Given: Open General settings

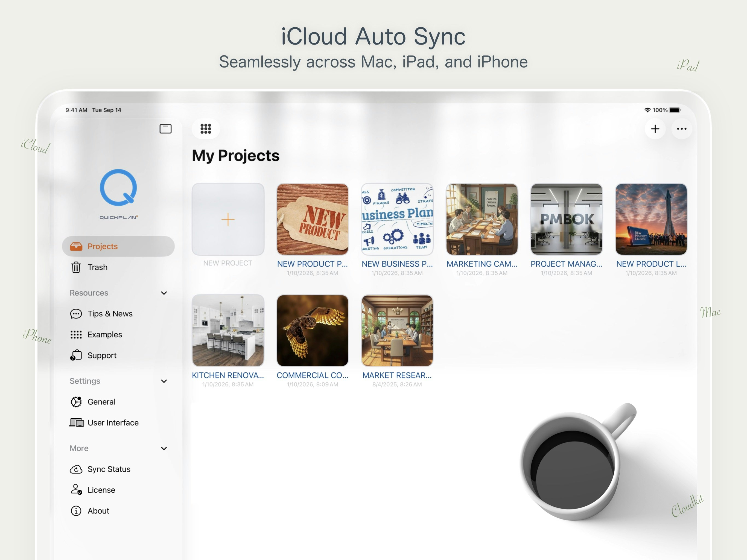Looking at the screenshot, I should pos(102,402).
